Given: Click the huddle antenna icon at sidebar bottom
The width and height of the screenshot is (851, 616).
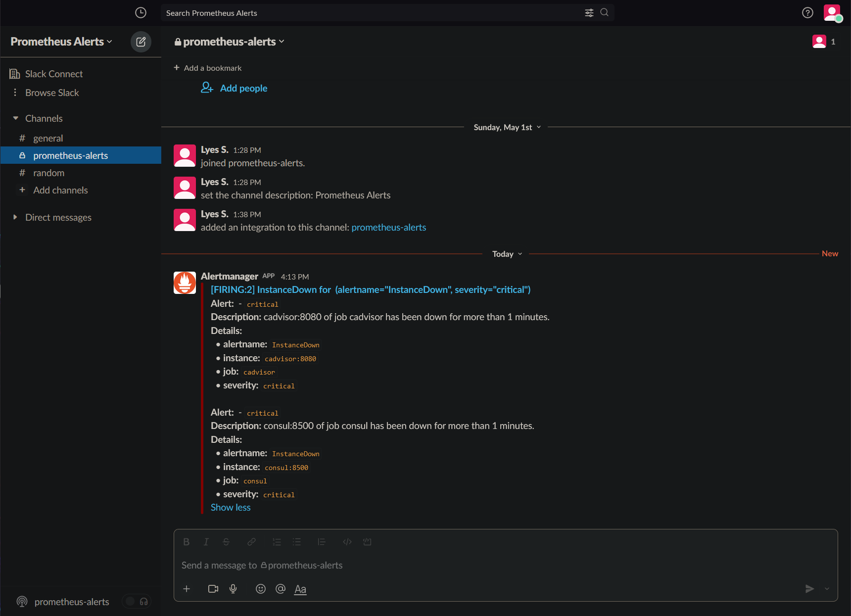Looking at the screenshot, I should click(22, 602).
